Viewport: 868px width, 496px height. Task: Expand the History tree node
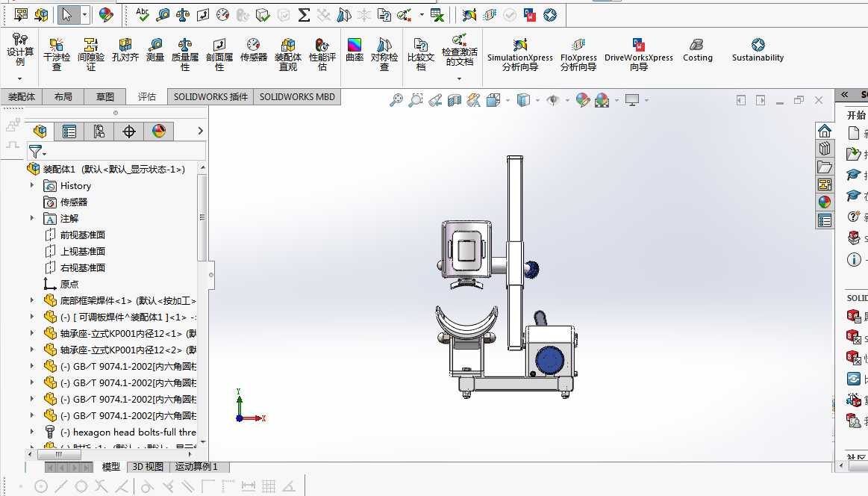(x=31, y=185)
